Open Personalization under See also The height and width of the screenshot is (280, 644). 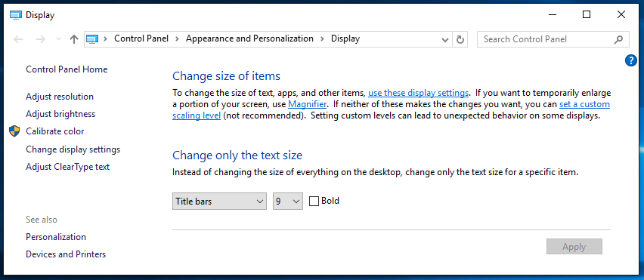tap(56, 236)
